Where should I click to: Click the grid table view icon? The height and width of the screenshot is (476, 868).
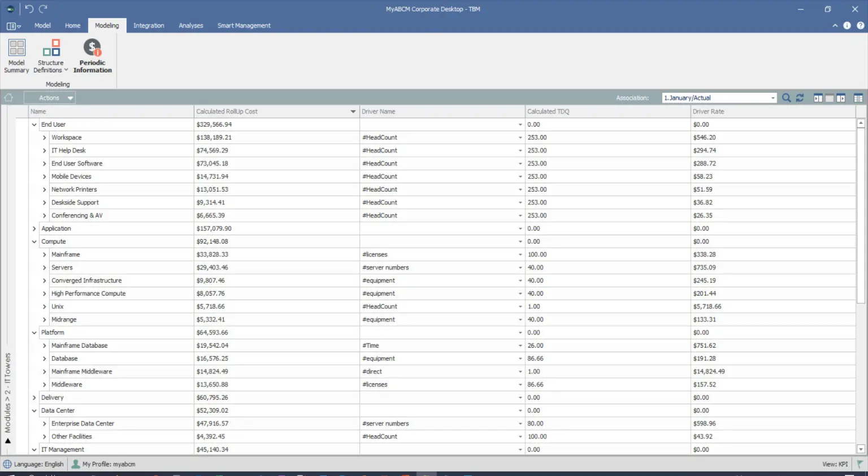pos(858,98)
